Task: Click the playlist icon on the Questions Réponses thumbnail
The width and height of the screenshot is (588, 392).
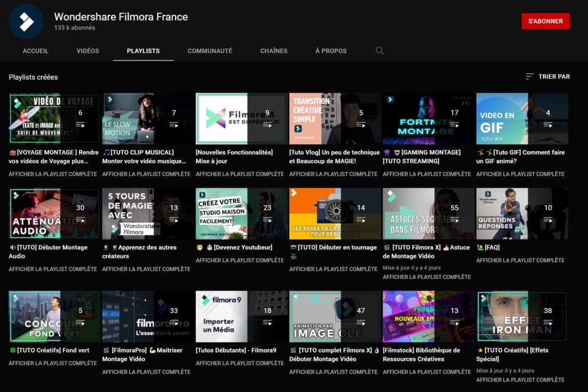Action: pos(548,220)
